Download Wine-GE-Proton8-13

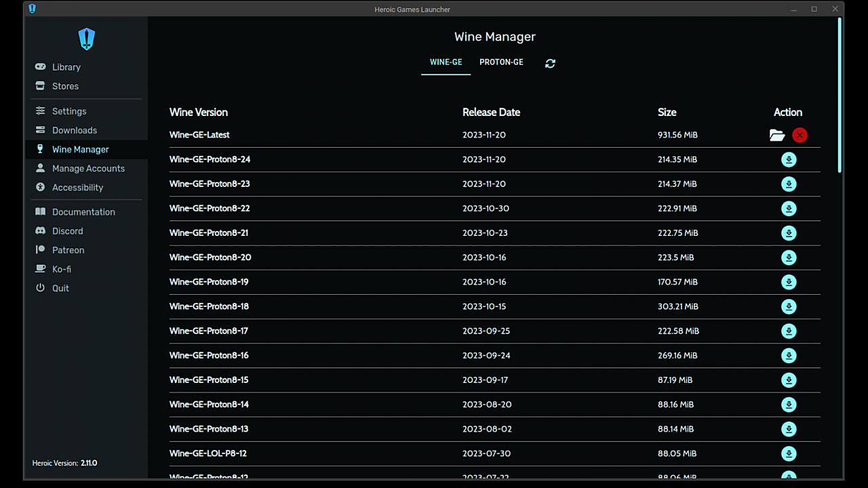[789, 429]
